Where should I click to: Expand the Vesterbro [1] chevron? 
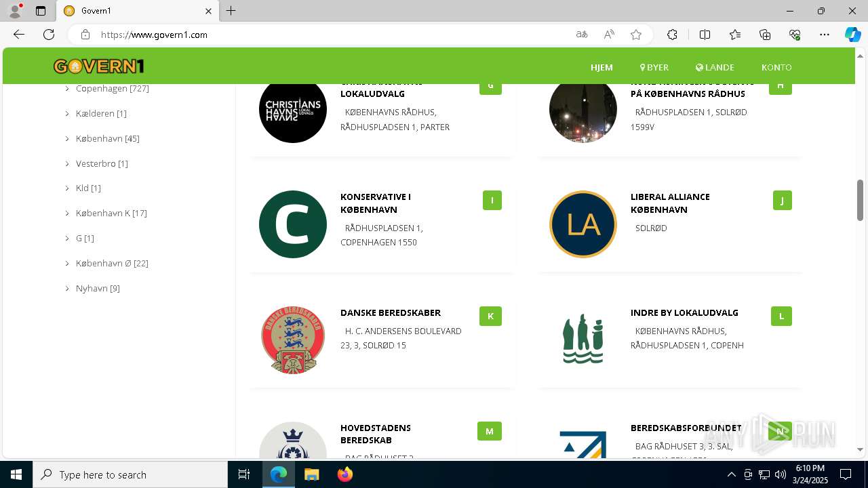67,164
